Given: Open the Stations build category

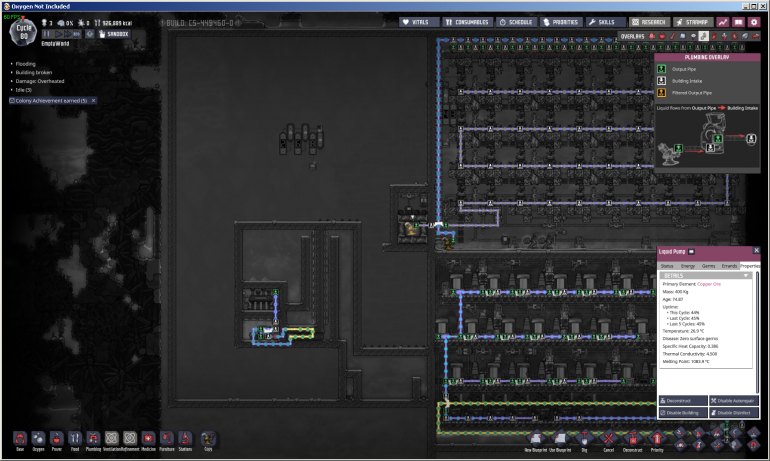Looking at the screenshot, I should [x=185, y=438].
